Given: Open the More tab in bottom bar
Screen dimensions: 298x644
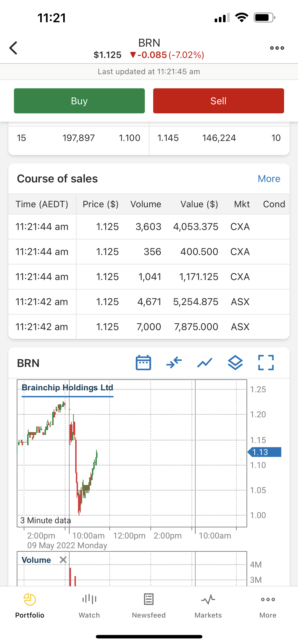Looking at the screenshot, I should [268, 606].
